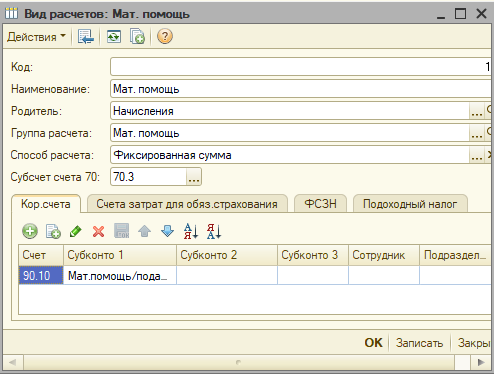Copy row using the add-by-copying icon
494x374 pixels.
coord(53,231)
